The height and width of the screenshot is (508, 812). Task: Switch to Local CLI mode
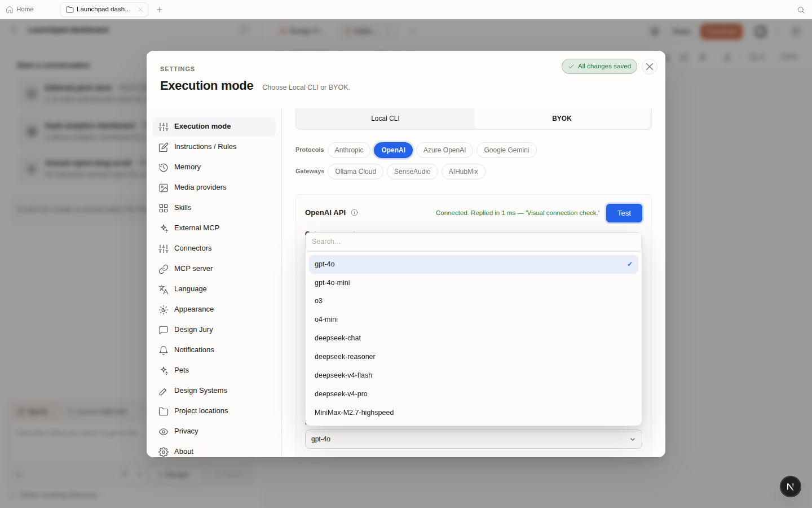385,119
